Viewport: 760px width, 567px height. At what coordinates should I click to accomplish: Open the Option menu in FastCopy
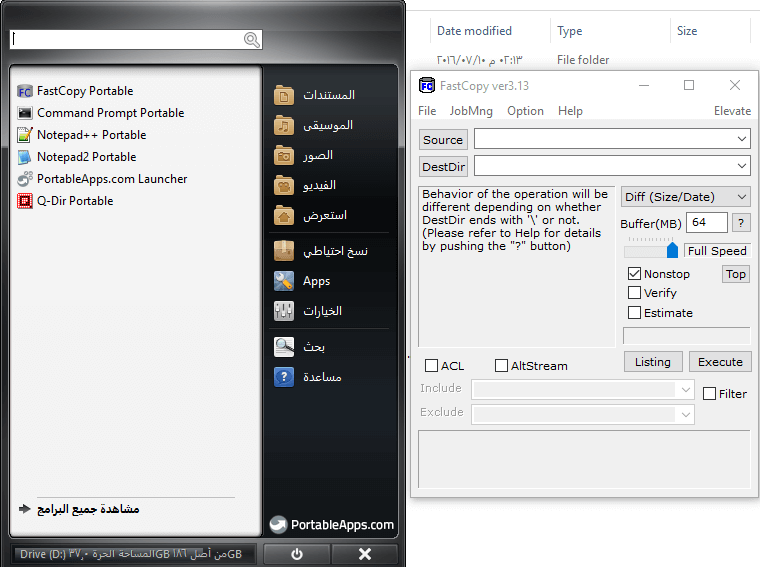point(525,111)
